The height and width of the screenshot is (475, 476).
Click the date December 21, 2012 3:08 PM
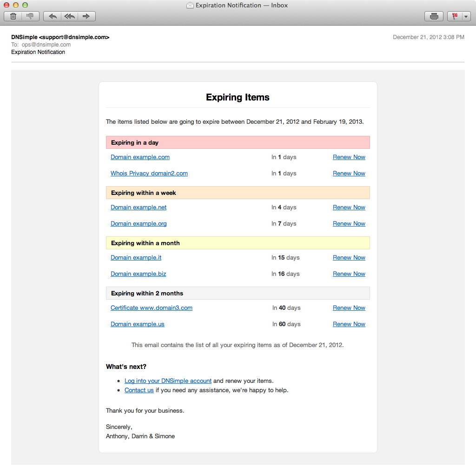point(428,37)
